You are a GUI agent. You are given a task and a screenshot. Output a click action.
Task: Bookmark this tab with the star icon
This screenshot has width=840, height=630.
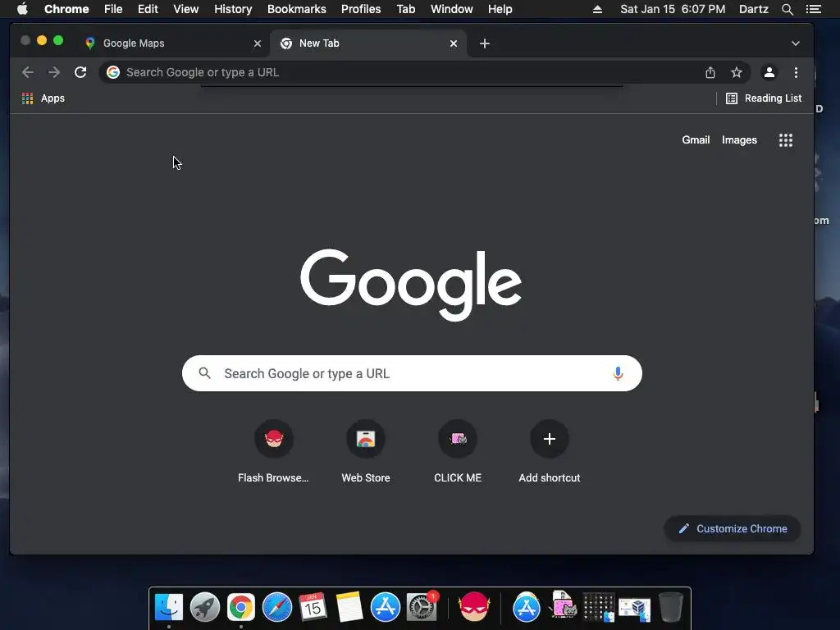click(737, 72)
